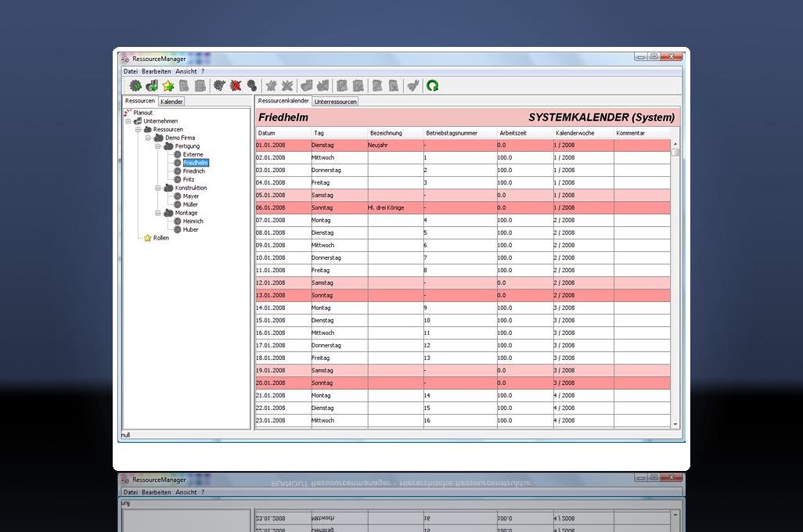Switch to the Unterressourcen tab

coord(336,102)
